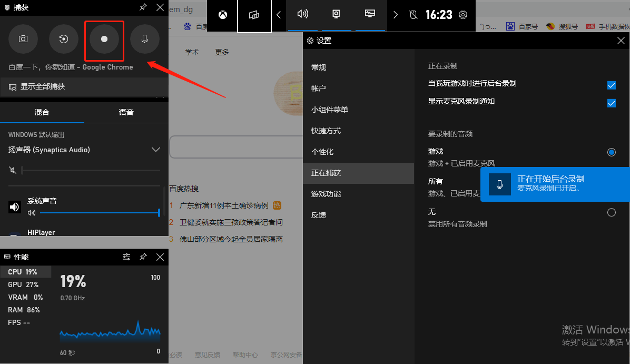This screenshot has width=630, height=364.
Task: Select the 无 radio to disable audio recording
Action: [612, 212]
